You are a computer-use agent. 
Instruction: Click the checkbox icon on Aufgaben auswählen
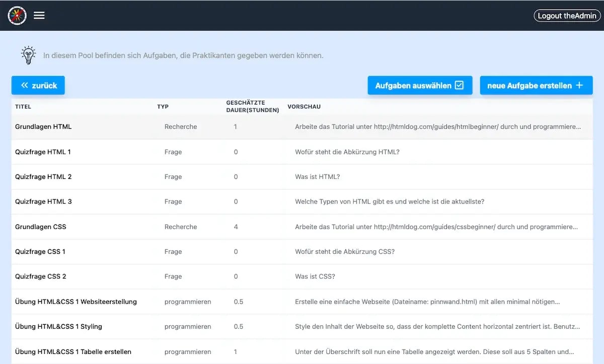pyautogui.click(x=459, y=85)
